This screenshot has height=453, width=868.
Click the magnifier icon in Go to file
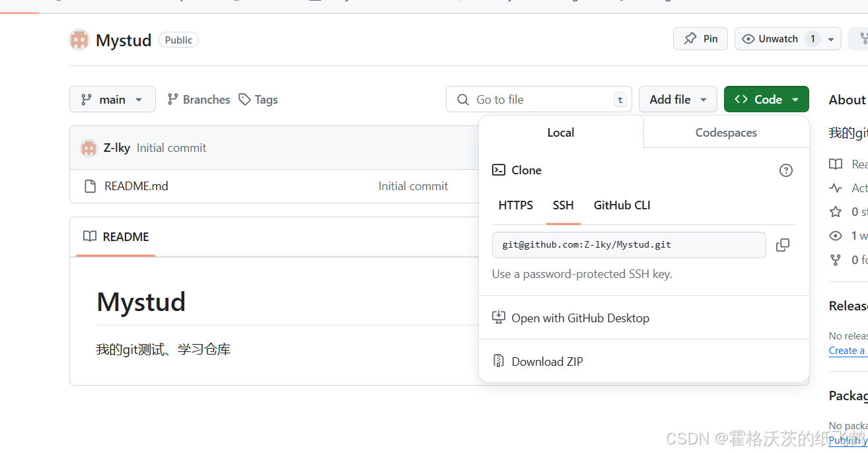[x=463, y=100]
